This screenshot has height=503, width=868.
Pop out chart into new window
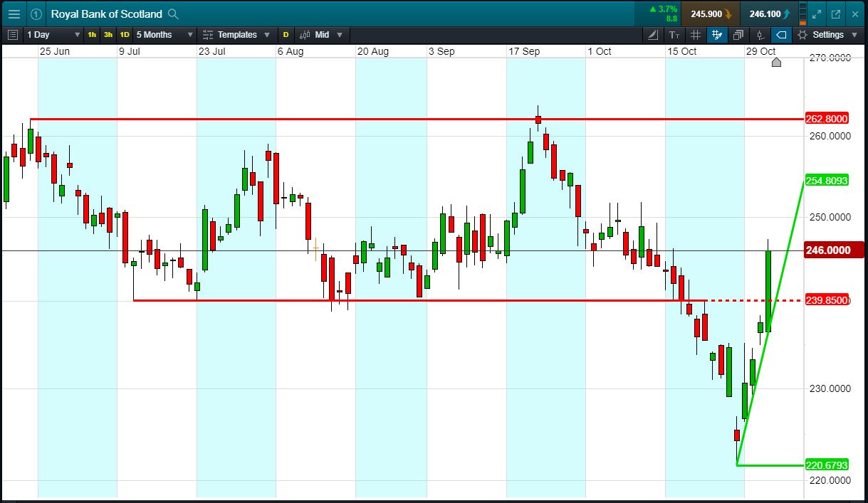(x=836, y=14)
